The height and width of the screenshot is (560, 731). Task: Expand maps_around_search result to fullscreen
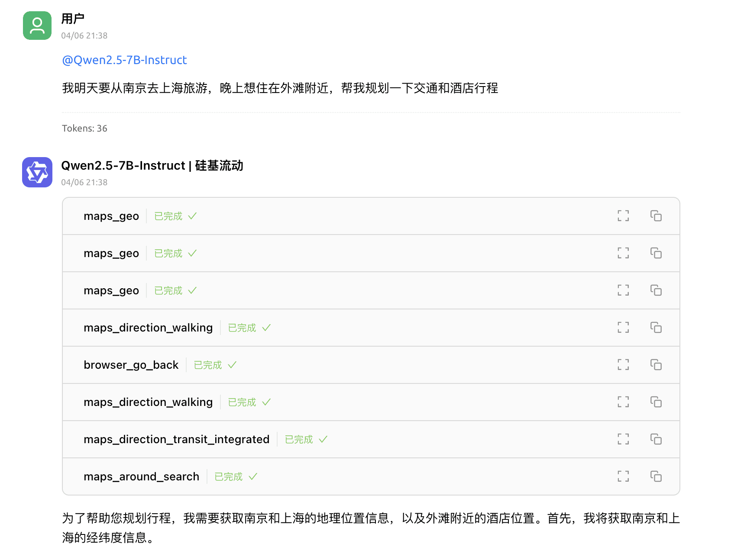coord(623,476)
